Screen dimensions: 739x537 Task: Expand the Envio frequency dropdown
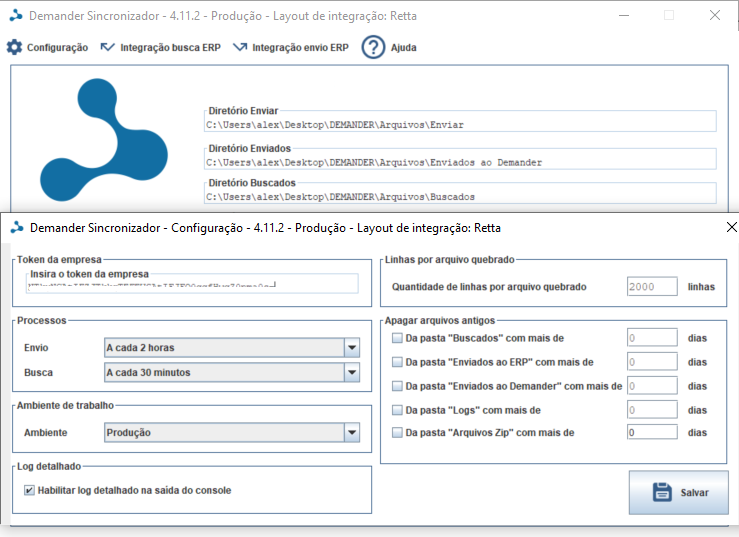pyautogui.click(x=351, y=348)
